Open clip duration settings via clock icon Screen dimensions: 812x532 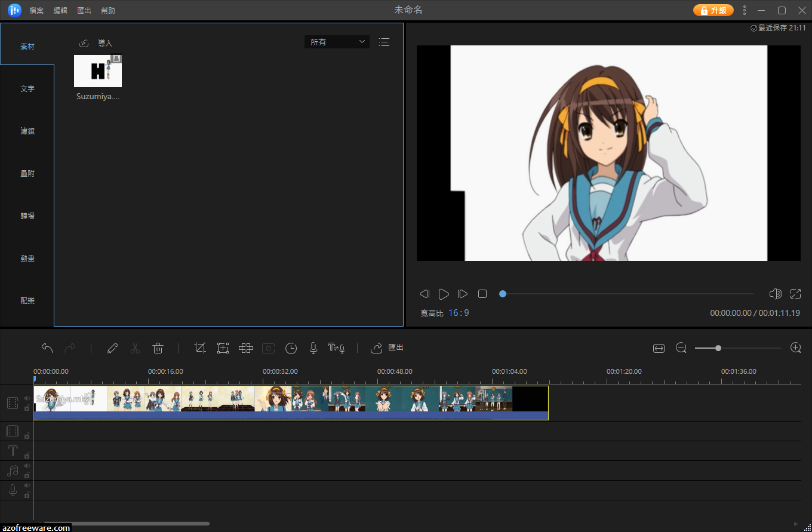coord(291,348)
